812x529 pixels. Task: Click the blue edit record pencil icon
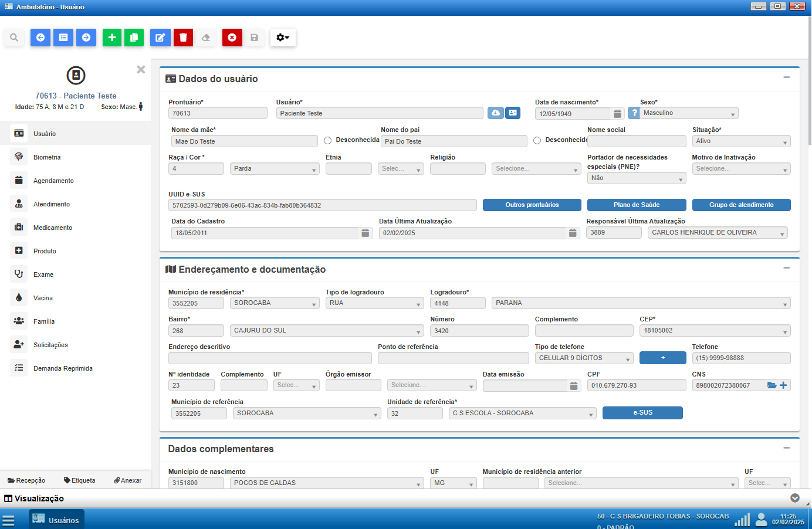pos(160,38)
